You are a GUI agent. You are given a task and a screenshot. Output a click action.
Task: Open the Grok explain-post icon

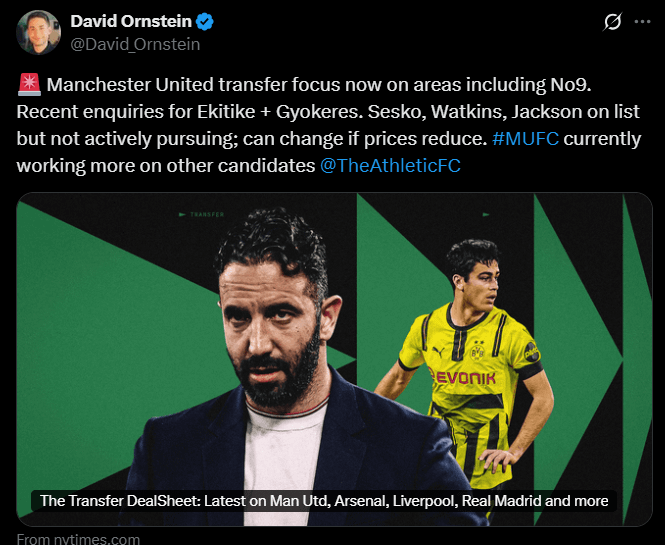pos(612,22)
